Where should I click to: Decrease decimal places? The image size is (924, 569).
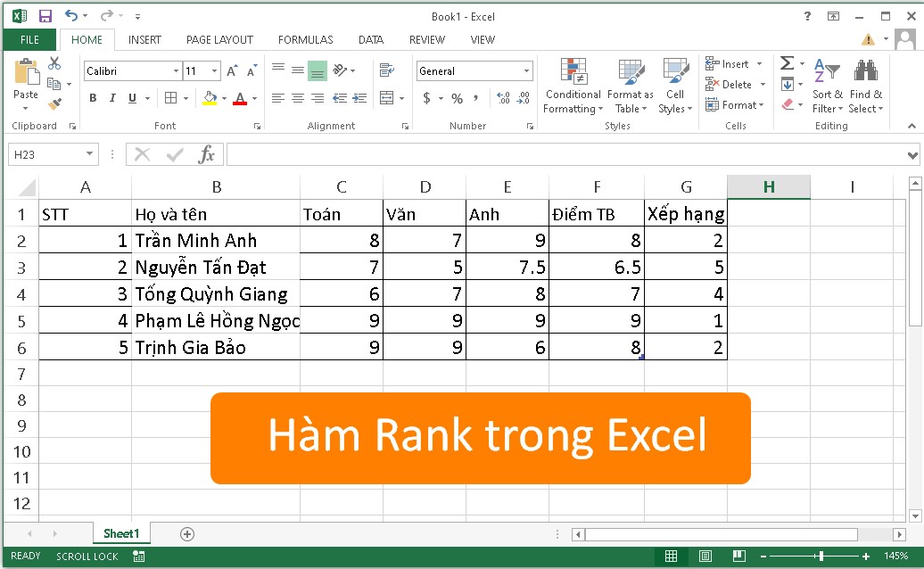coord(524,98)
